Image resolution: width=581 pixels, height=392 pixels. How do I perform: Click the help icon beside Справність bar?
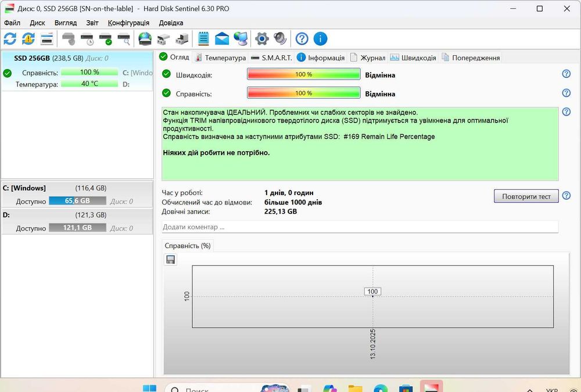click(x=566, y=92)
